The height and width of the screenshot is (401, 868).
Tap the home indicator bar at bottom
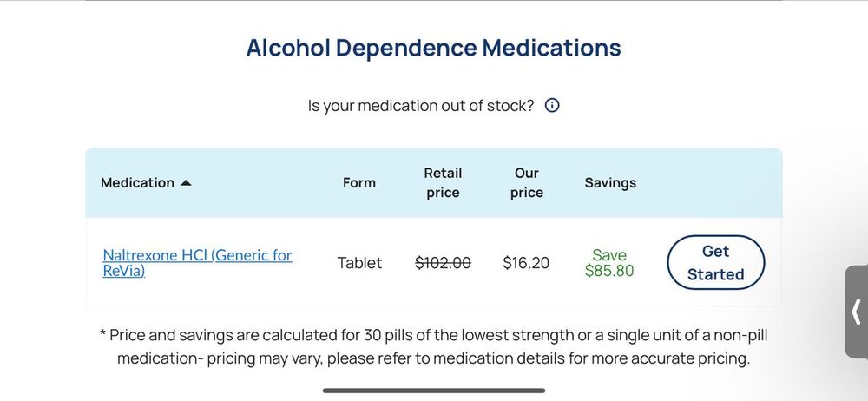point(434,391)
